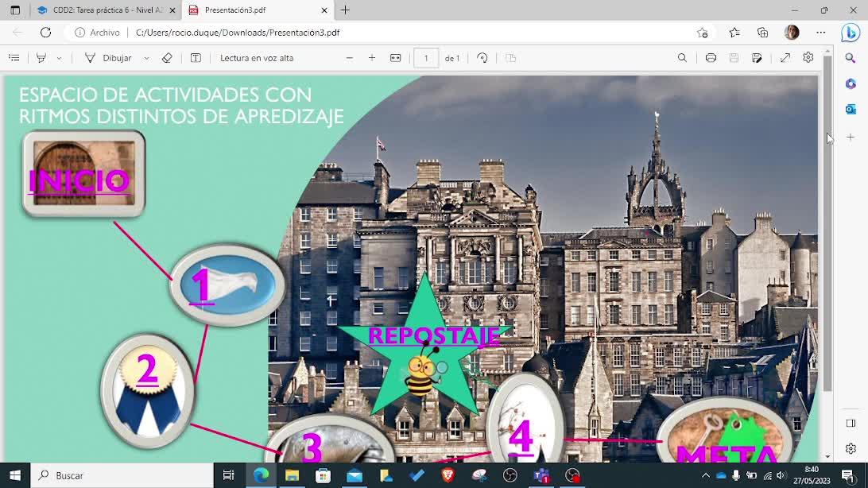Select the PDF highlight tool
Image resolution: width=868 pixels, height=488 pixels.
pyautogui.click(x=41, y=58)
